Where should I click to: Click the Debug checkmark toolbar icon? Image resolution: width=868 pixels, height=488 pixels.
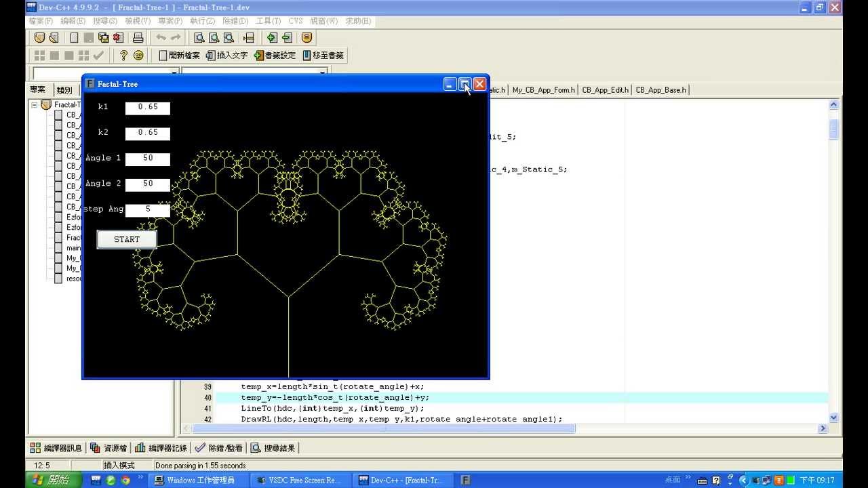tap(99, 56)
